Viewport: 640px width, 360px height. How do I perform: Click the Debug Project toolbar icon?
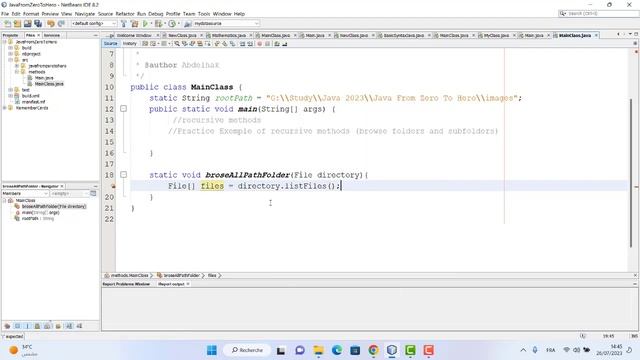tap(158, 24)
